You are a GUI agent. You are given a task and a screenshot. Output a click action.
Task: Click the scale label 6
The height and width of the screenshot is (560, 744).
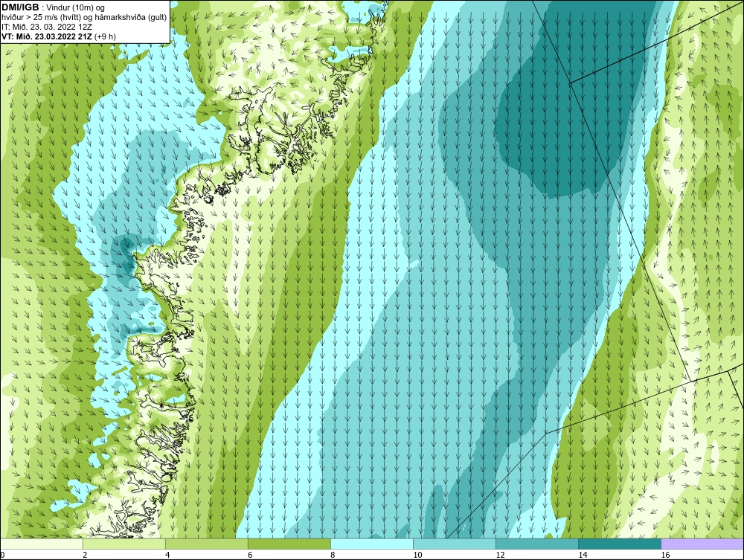250,555
